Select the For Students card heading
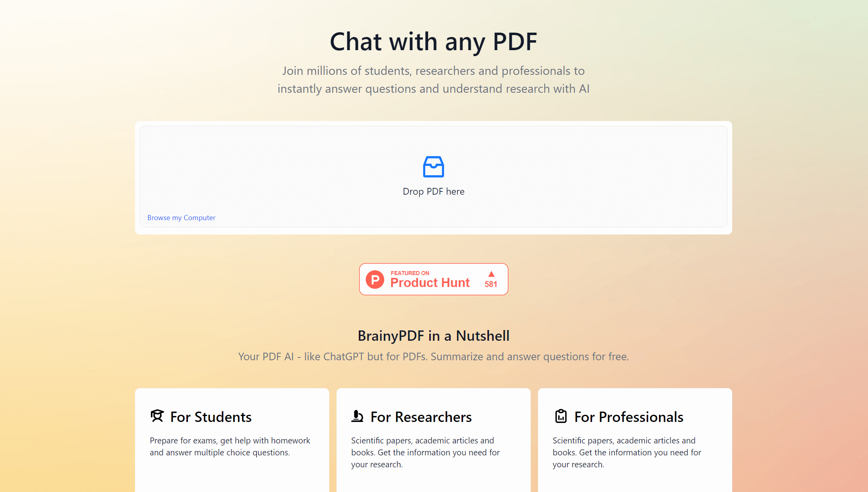Viewport: 868px width, 492px height. tap(211, 417)
